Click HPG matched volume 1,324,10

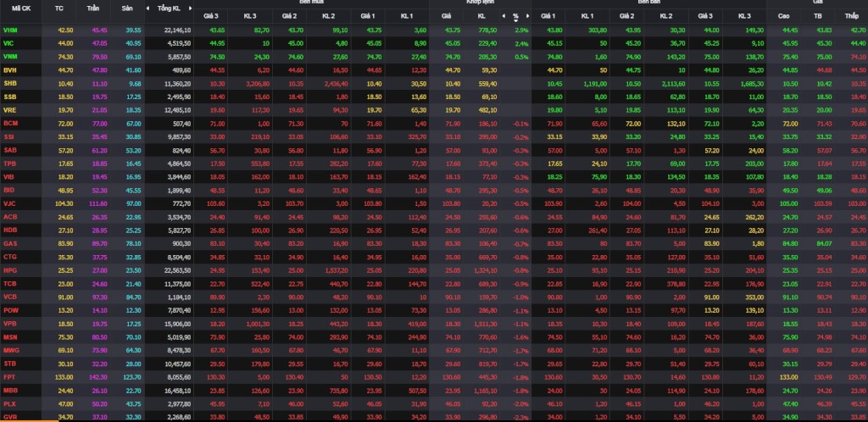486,270
